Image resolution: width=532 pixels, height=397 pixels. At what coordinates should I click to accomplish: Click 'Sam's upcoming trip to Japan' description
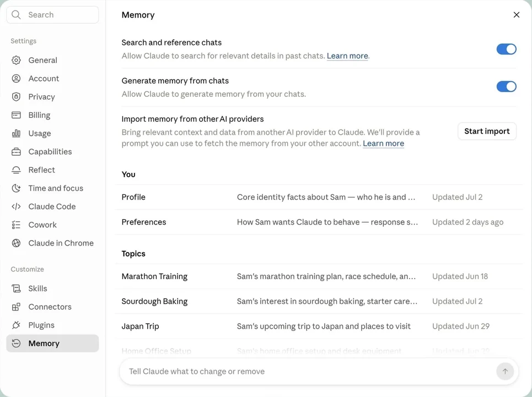click(324, 326)
